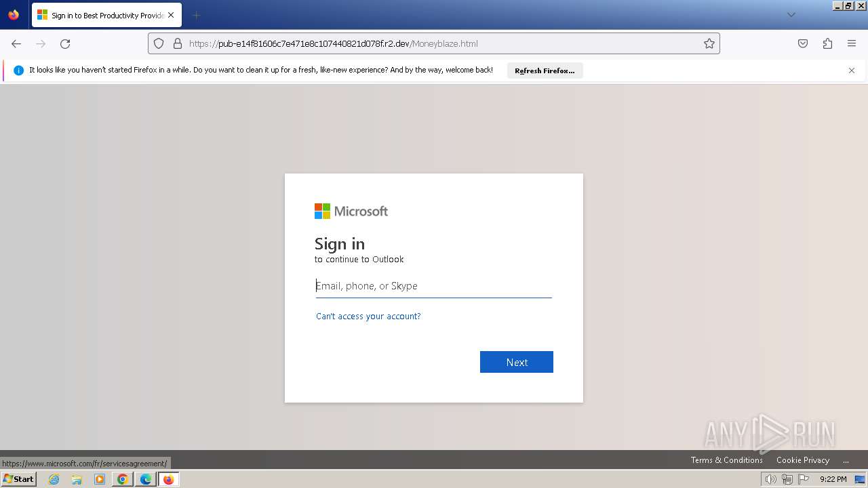Viewport: 868px width, 488px height.
Task: Reload the current page
Action: coord(65,43)
